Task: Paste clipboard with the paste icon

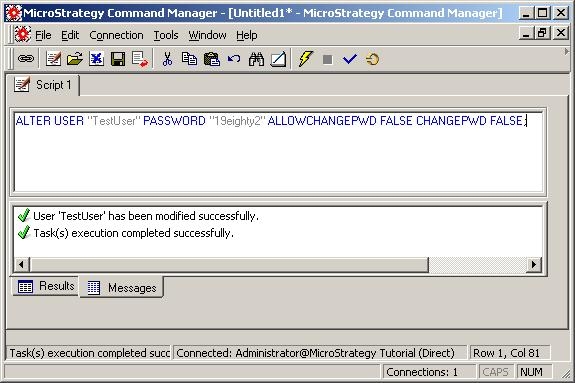Action: (x=212, y=59)
